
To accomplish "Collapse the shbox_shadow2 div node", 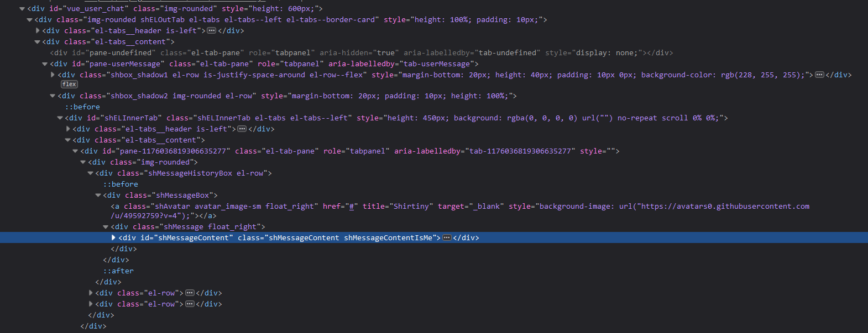I will [53, 96].
